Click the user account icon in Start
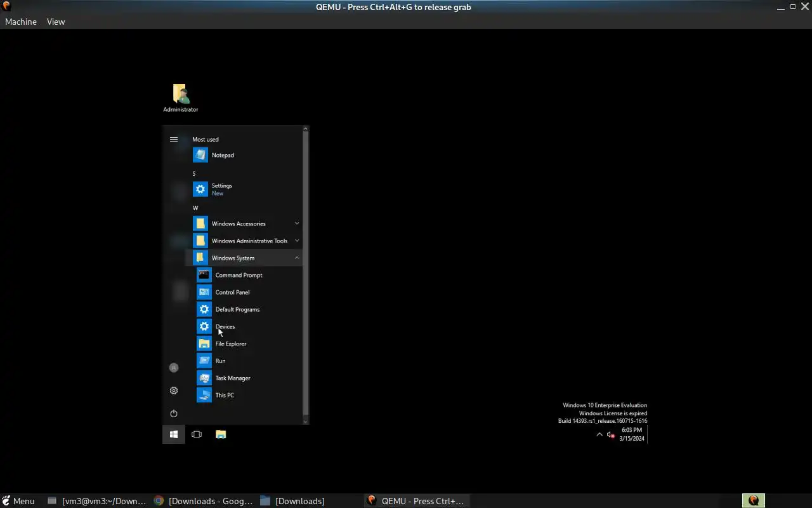Image resolution: width=812 pixels, height=508 pixels. point(174,368)
